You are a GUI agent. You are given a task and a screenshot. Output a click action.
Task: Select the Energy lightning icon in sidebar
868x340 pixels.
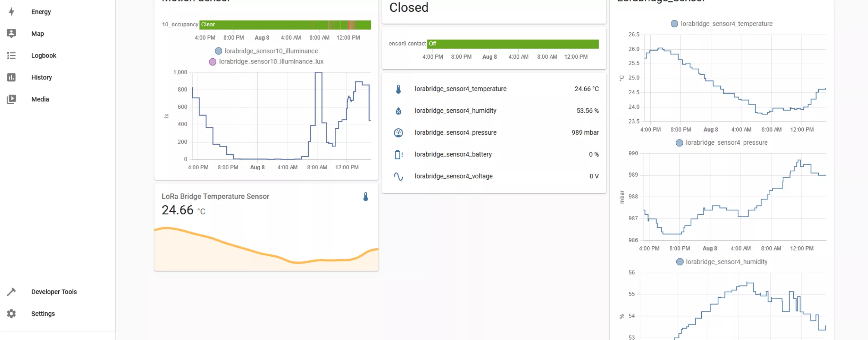pyautogui.click(x=12, y=11)
